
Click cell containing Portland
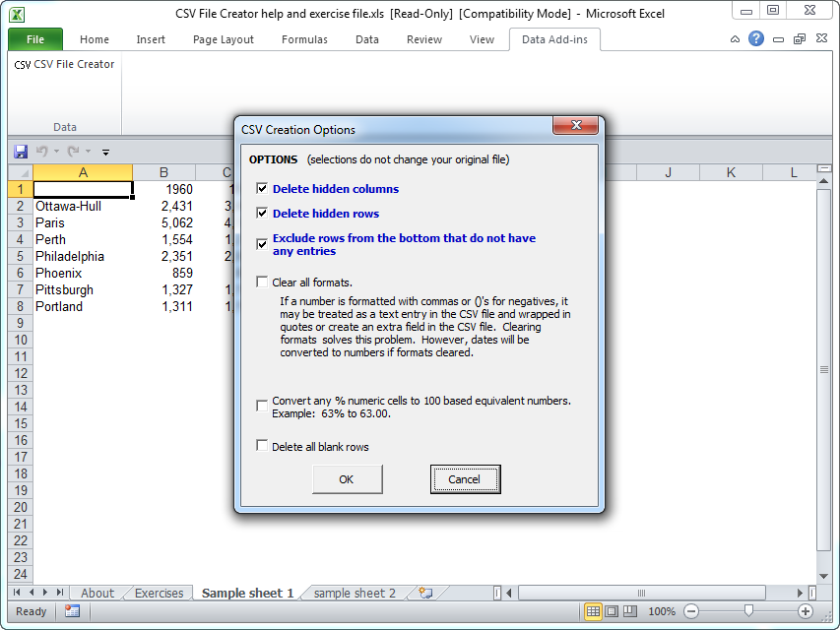tap(83, 307)
